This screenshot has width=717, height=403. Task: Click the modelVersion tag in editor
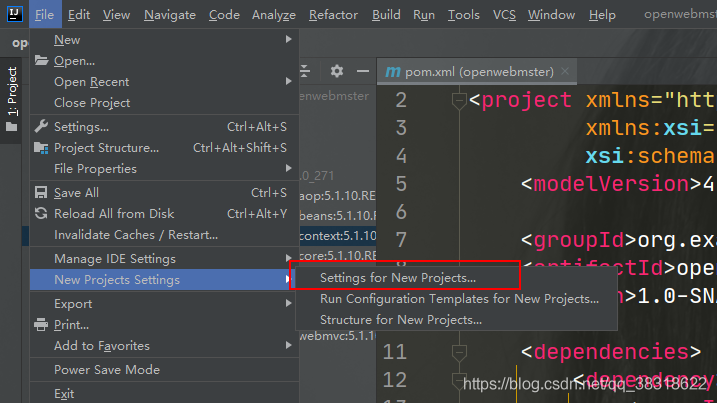coord(611,184)
